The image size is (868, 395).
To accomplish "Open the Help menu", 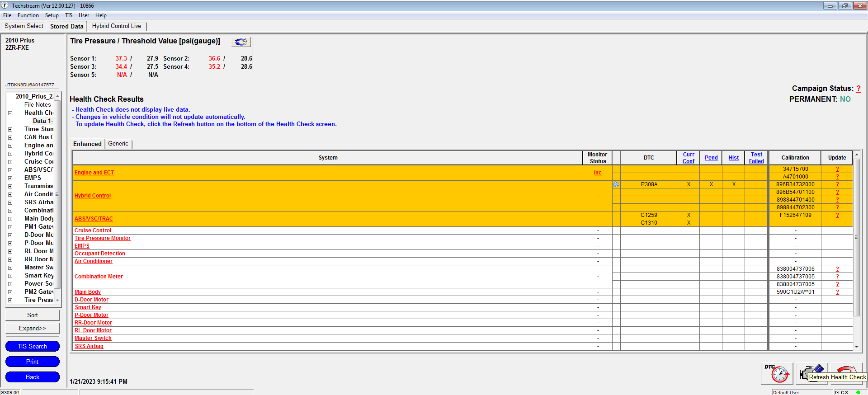I will pos(101,15).
